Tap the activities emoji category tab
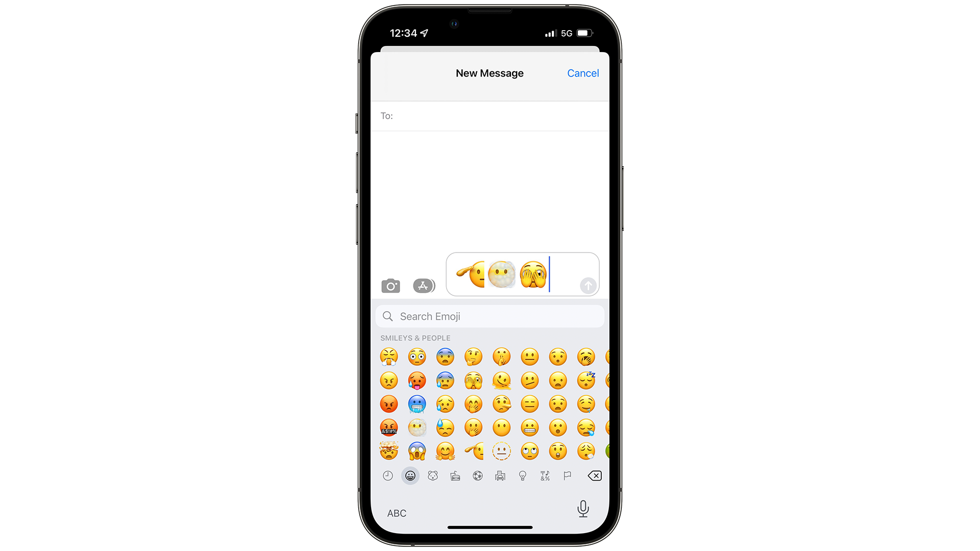The width and height of the screenshot is (980, 551). [x=478, y=477]
